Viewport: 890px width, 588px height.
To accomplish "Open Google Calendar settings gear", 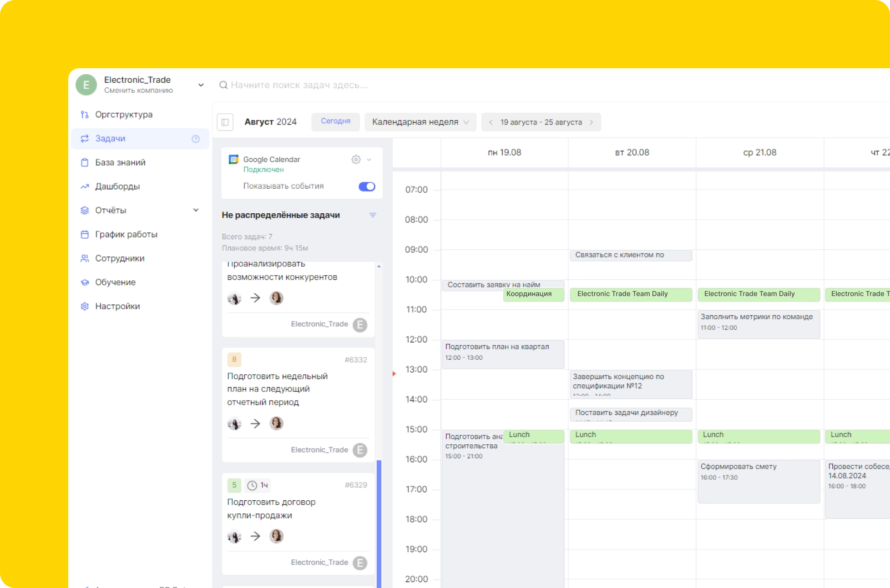I will point(356,159).
